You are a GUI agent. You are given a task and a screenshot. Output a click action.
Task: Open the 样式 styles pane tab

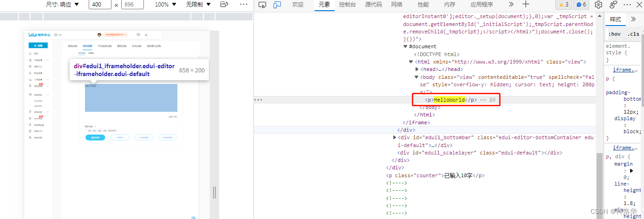click(x=615, y=19)
